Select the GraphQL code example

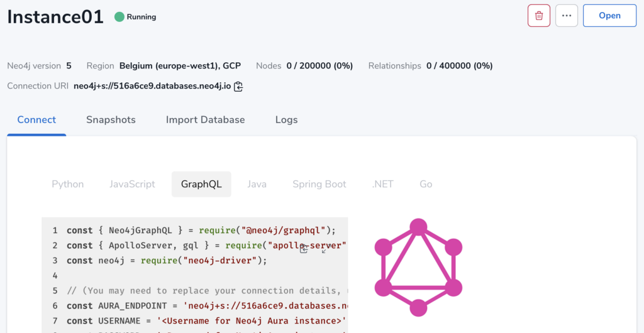coord(201,184)
